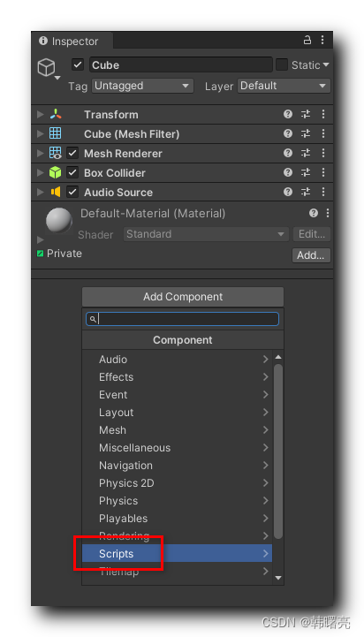Viewport: 364px width, 637px height.
Task: Click the Cube GameObject icon picker
Action: coord(48,68)
